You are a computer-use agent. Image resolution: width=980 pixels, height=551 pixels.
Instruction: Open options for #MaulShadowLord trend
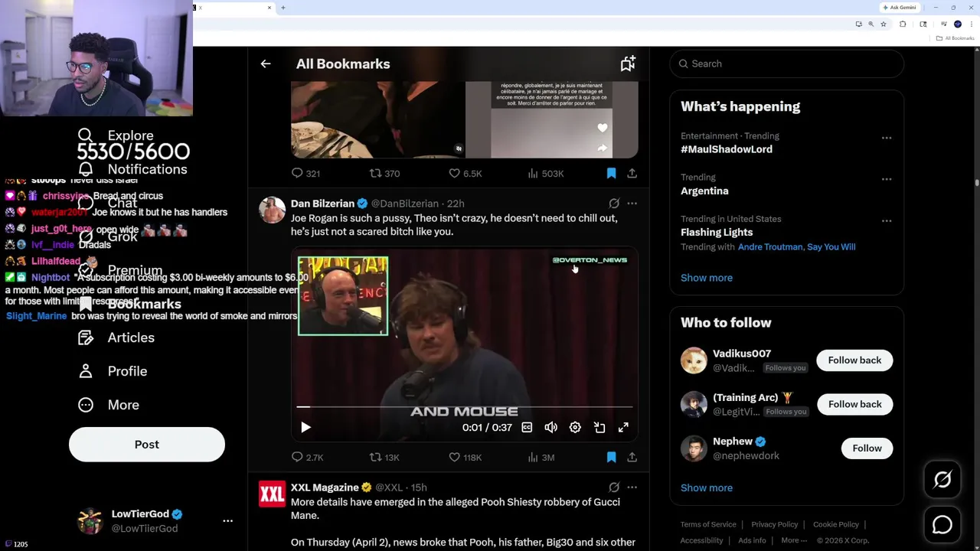click(887, 138)
